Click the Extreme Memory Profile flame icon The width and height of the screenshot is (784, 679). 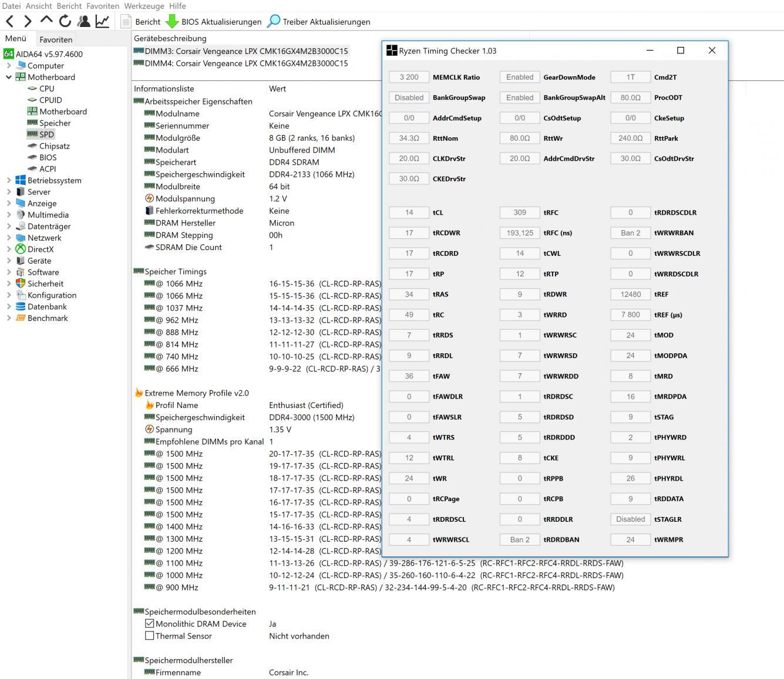click(x=139, y=393)
